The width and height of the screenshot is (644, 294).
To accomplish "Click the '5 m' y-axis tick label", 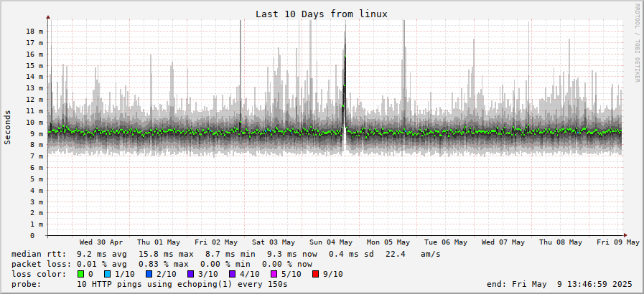I will click(x=37, y=179).
